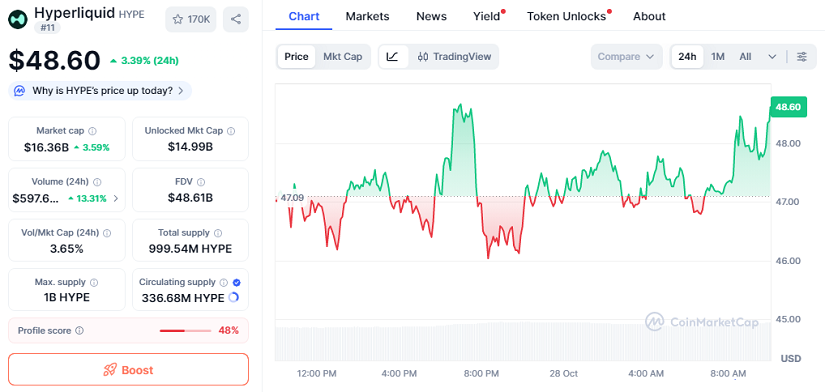Select the line chart style icon
The width and height of the screenshot is (825, 392).
point(393,57)
